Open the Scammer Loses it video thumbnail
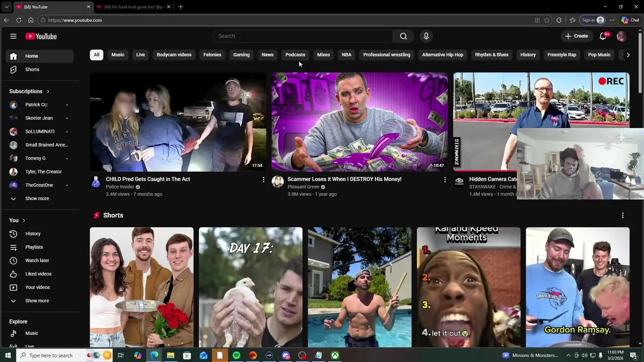Viewport: 644px width, 362px height. (360, 122)
